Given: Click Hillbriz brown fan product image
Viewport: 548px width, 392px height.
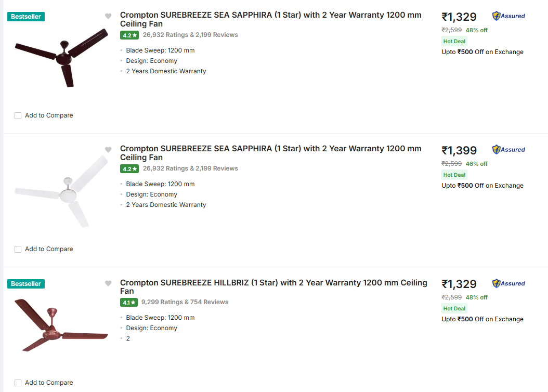Looking at the screenshot, I should click(x=61, y=325).
